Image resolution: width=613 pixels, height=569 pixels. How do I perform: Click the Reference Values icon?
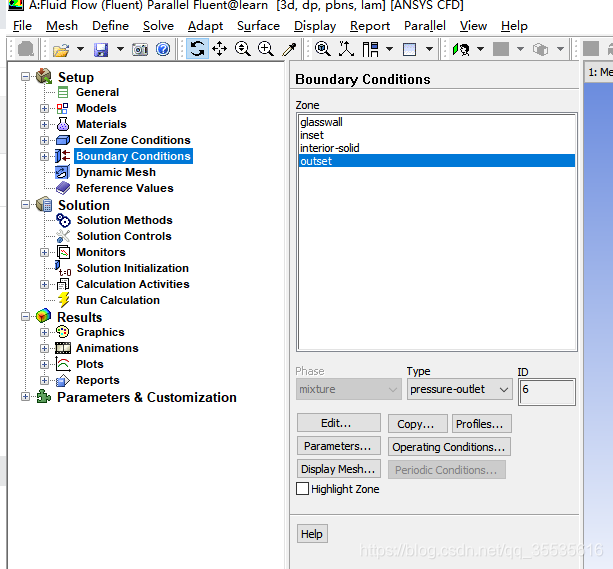coord(63,188)
